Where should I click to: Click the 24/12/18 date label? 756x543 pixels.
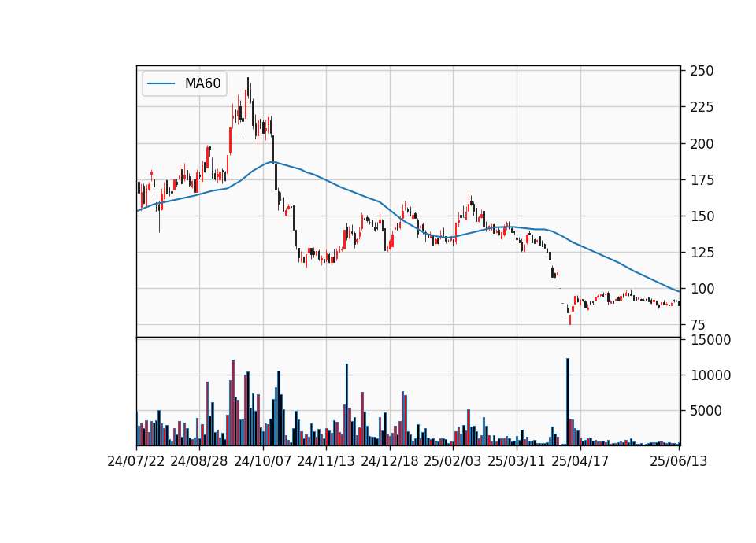click(x=390, y=461)
